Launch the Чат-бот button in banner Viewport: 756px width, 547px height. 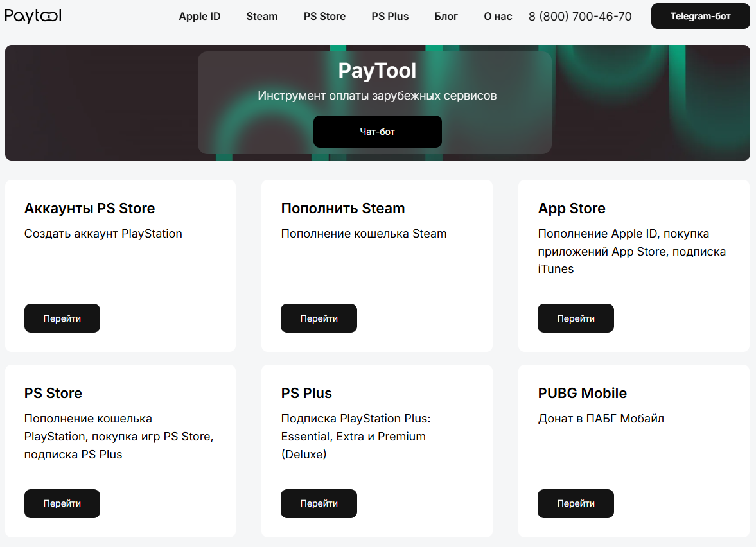tap(377, 132)
